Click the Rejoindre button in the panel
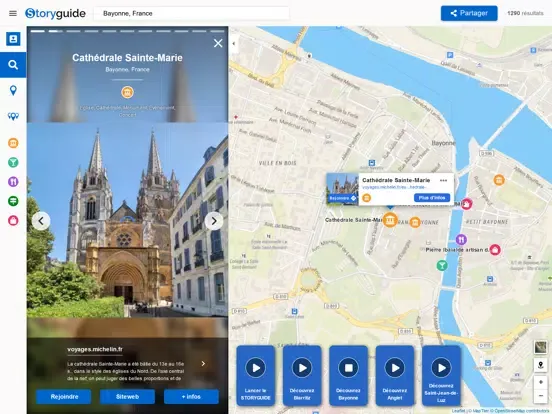This screenshot has height=414, width=552. tap(64, 397)
